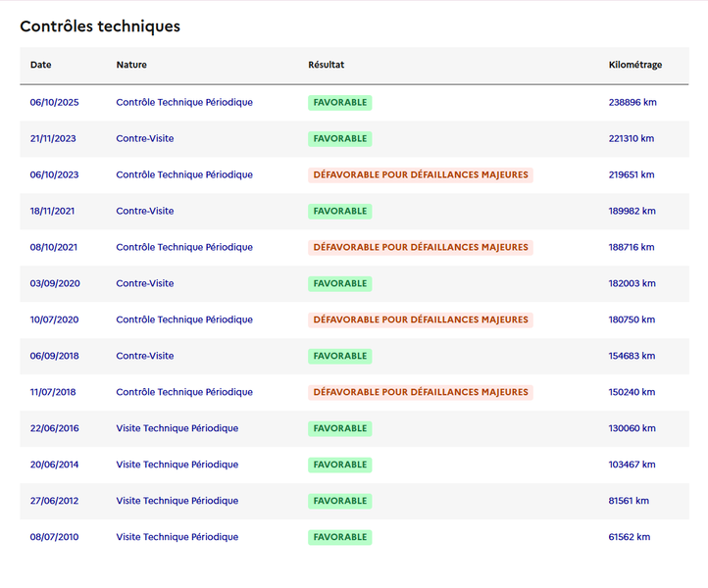Click the FAVORABLE badge on the 27/06/2012 row
708x588 pixels.
(x=340, y=501)
